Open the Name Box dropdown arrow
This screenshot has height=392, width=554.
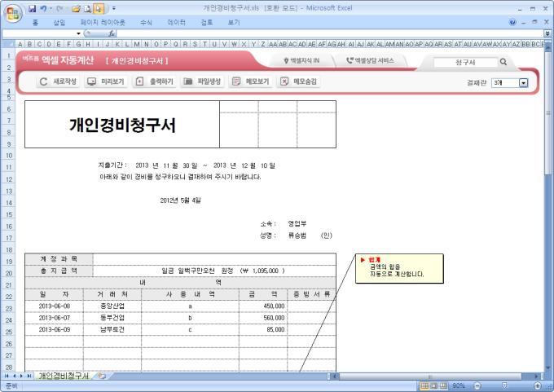tap(78, 33)
